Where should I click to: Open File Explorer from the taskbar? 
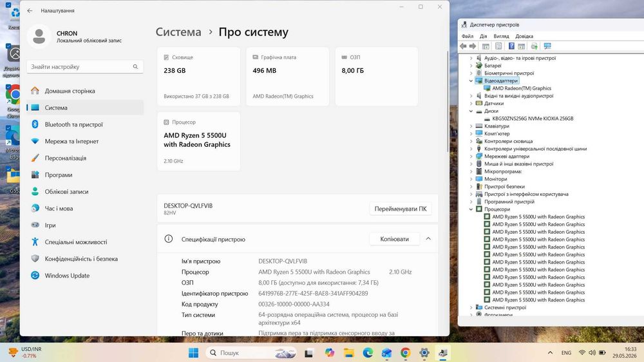(348, 352)
